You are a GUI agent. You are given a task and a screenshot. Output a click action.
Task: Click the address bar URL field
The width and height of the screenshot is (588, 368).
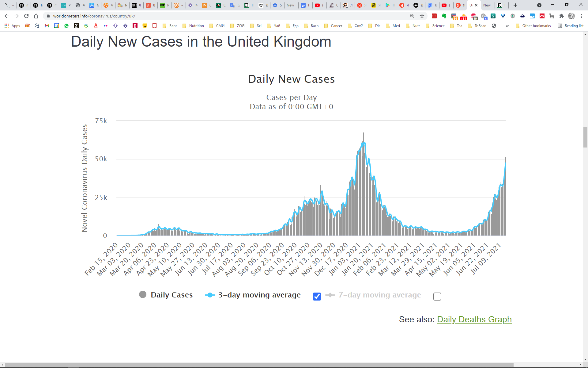click(x=214, y=16)
